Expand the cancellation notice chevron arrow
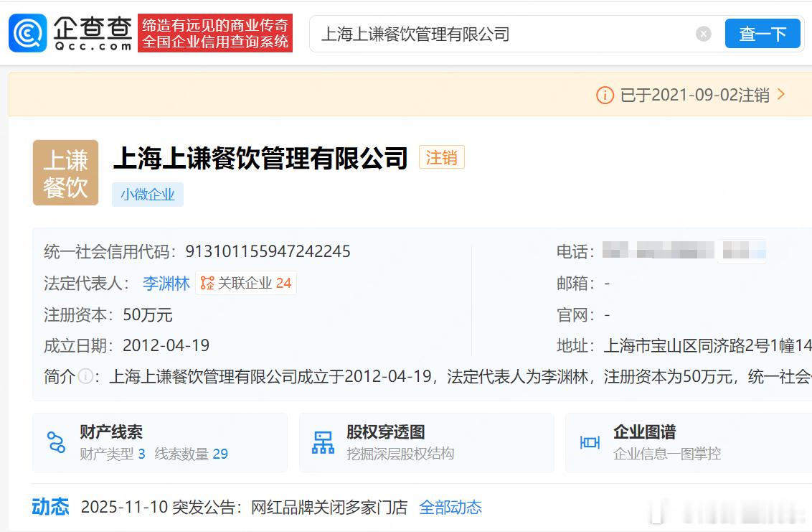The width and height of the screenshot is (812, 532). 781,94
